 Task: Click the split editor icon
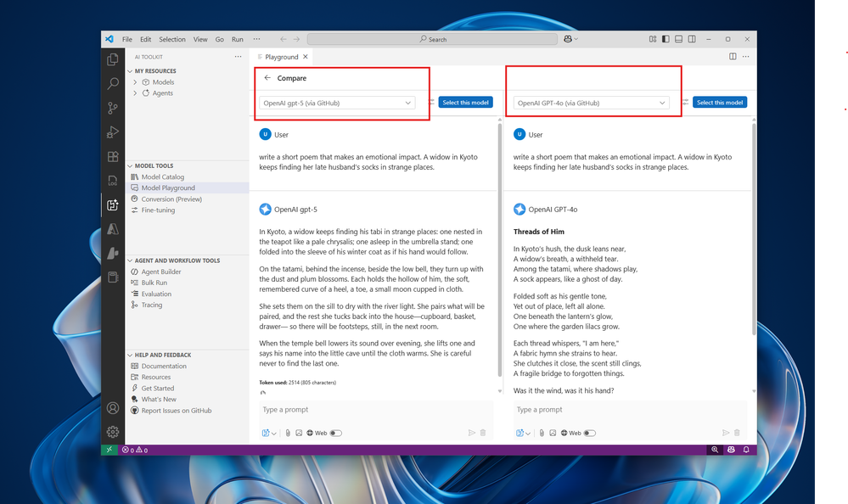click(733, 56)
